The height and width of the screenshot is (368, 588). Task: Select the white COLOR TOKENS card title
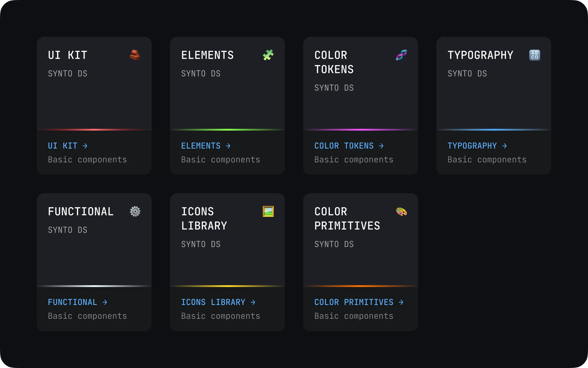click(334, 62)
